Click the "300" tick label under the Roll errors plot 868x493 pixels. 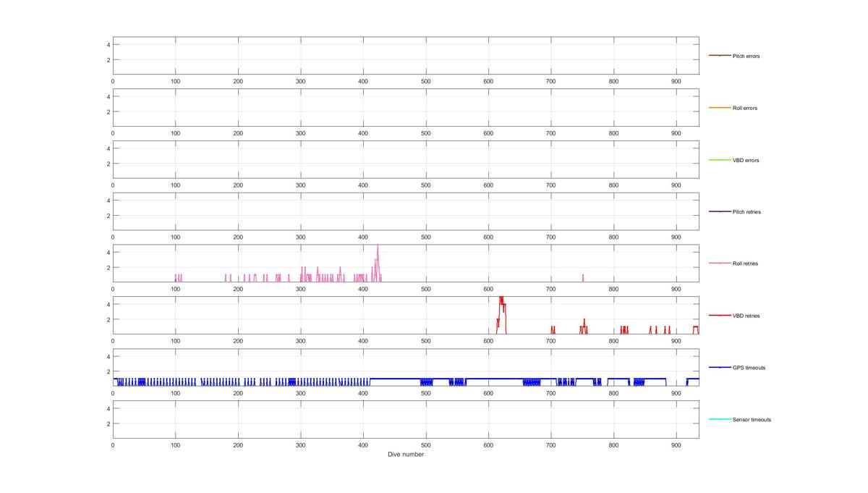pos(301,133)
